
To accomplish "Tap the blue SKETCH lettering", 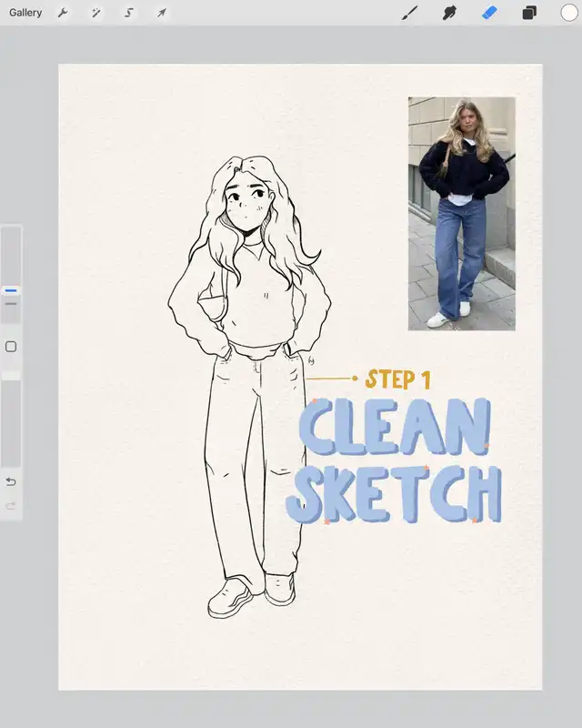I will (395, 493).
